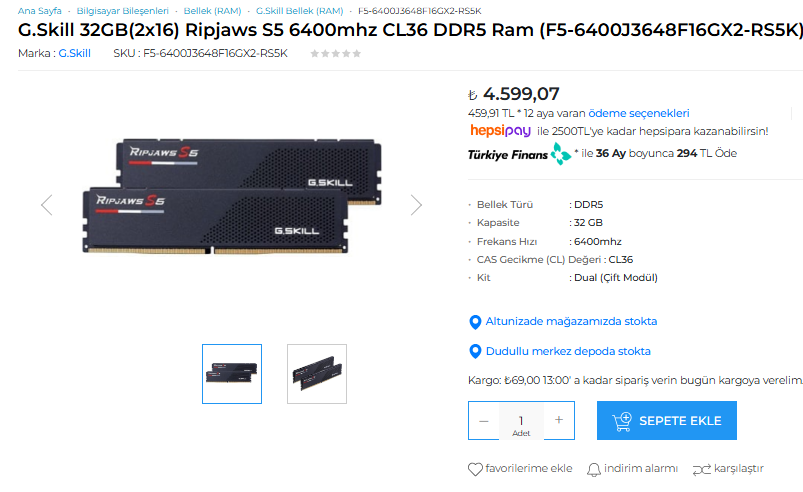This screenshot has width=803, height=492.
Task: Open the G.Skill brand link
Action: click(74, 53)
